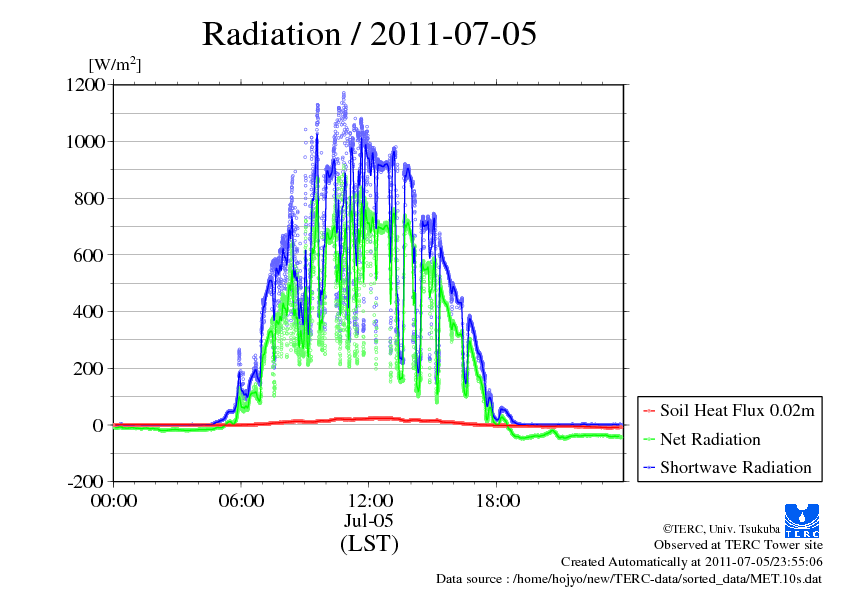This screenshot has height=595, width=842.
Task: Click the '[W/m2]' unit label
Action: 114,64
